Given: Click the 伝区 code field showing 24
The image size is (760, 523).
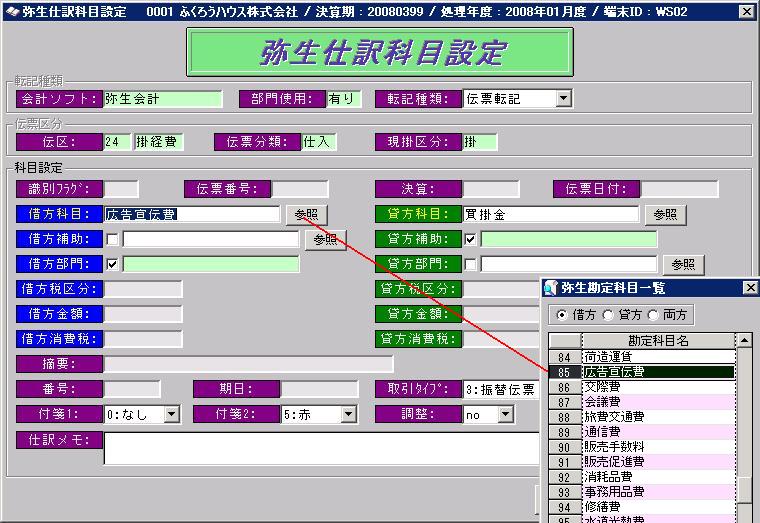Looking at the screenshot, I should [117, 142].
